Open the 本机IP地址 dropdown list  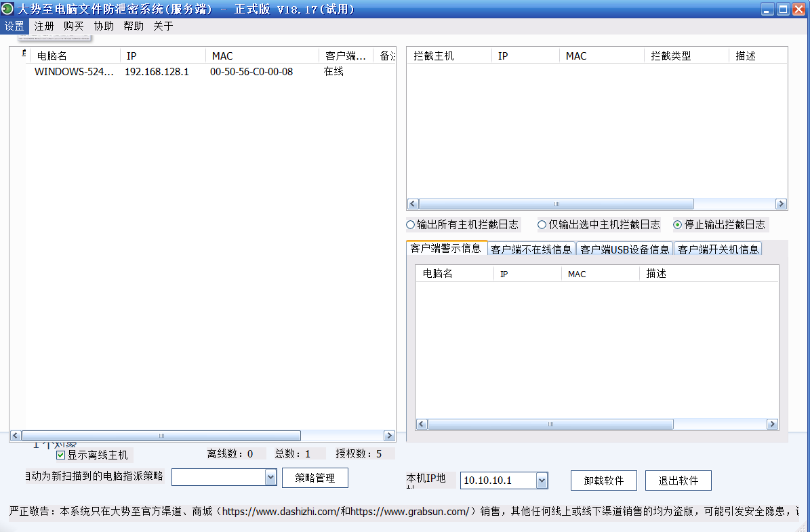[x=541, y=480]
